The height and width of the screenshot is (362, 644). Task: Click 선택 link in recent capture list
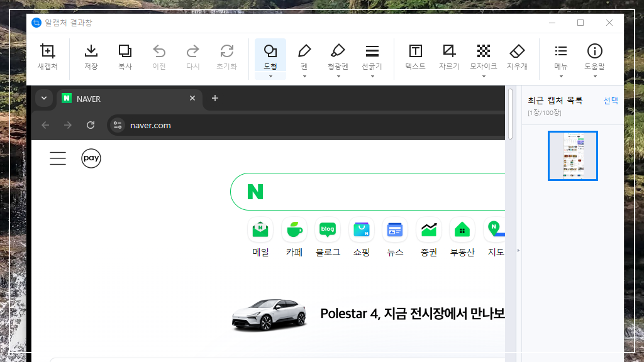610,101
